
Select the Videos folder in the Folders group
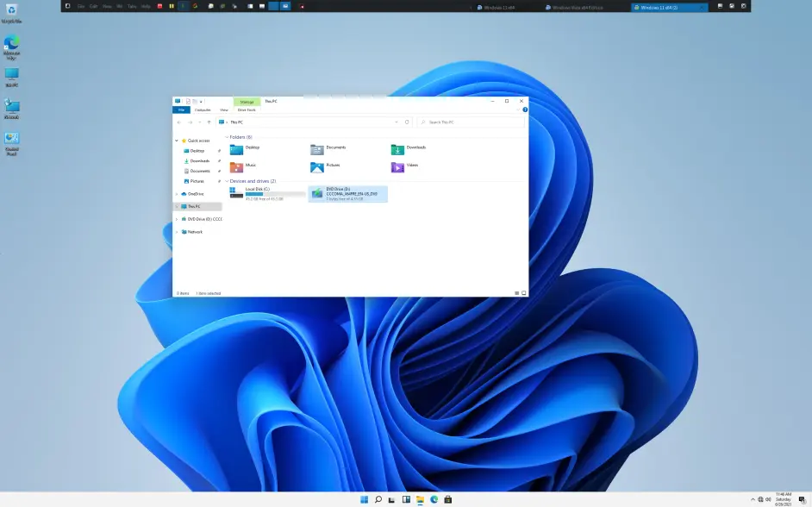point(404,167)
